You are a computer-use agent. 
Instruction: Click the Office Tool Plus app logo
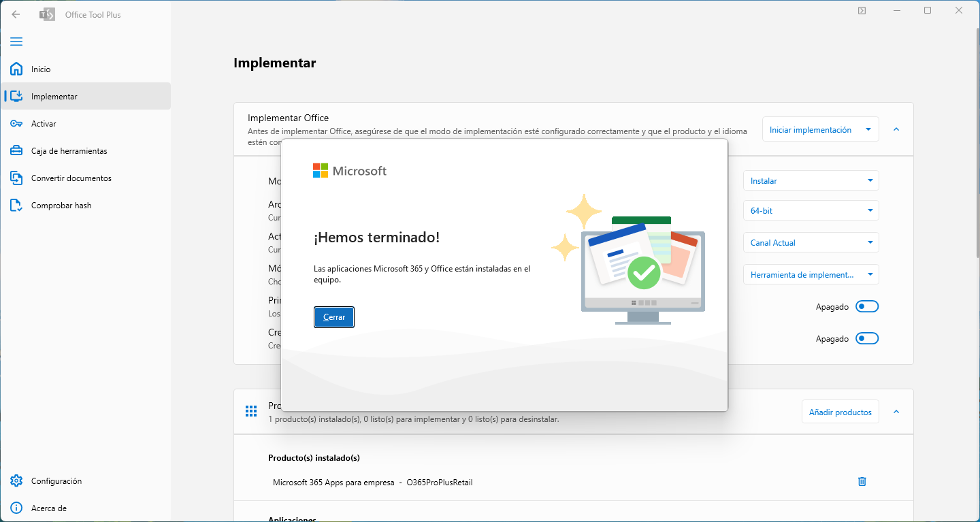point(47,14)
